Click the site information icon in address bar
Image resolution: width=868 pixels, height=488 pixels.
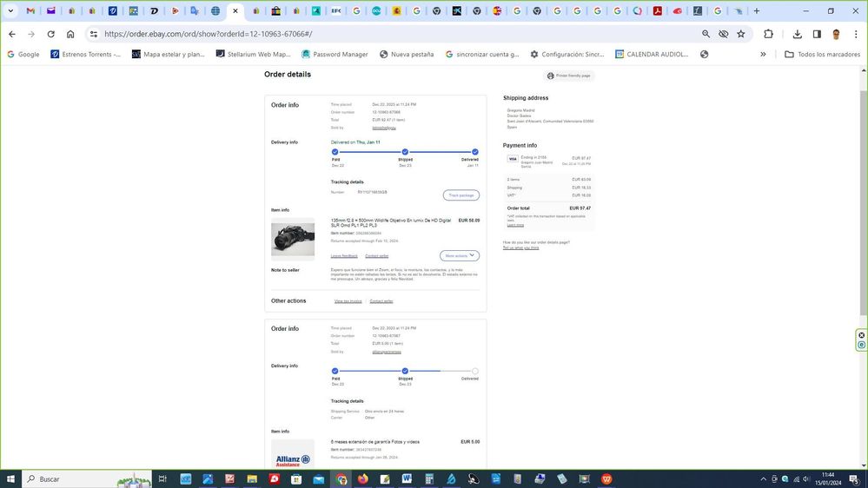point(94,34)
